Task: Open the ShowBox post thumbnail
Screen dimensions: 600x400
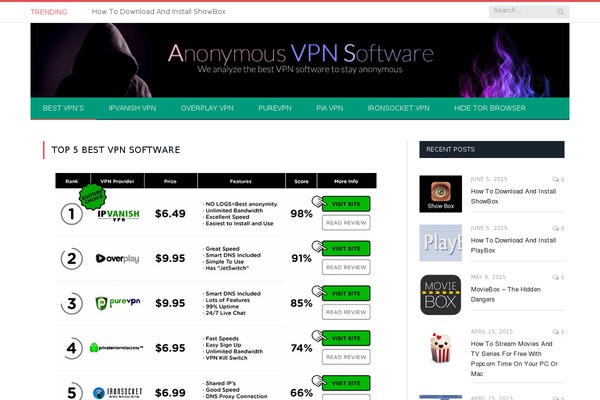Action: coord(440,194)
